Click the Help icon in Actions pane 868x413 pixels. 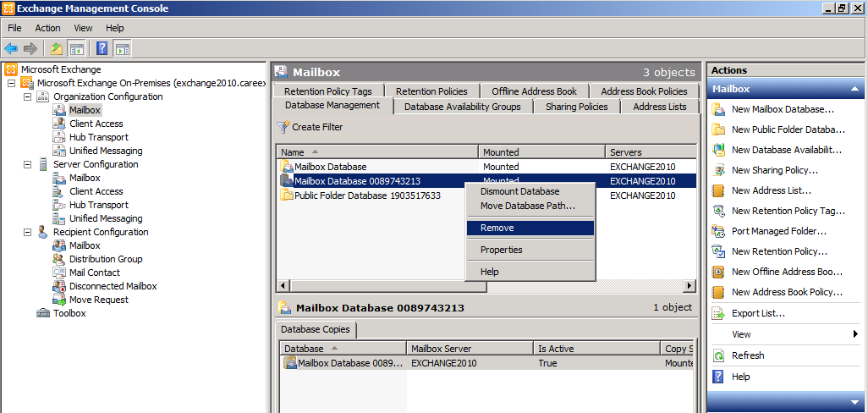pyautogui.click(x=718, y=377)
